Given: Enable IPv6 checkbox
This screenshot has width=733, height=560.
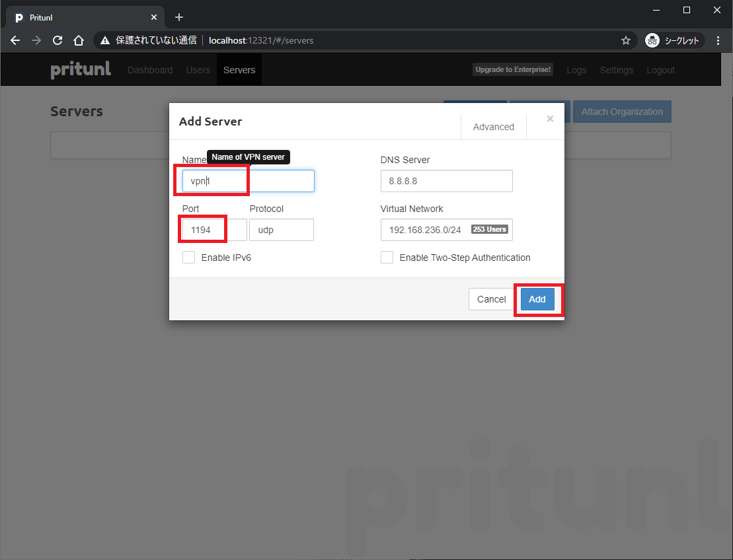Looking at the screenshot, I should (x=188, y=258).
